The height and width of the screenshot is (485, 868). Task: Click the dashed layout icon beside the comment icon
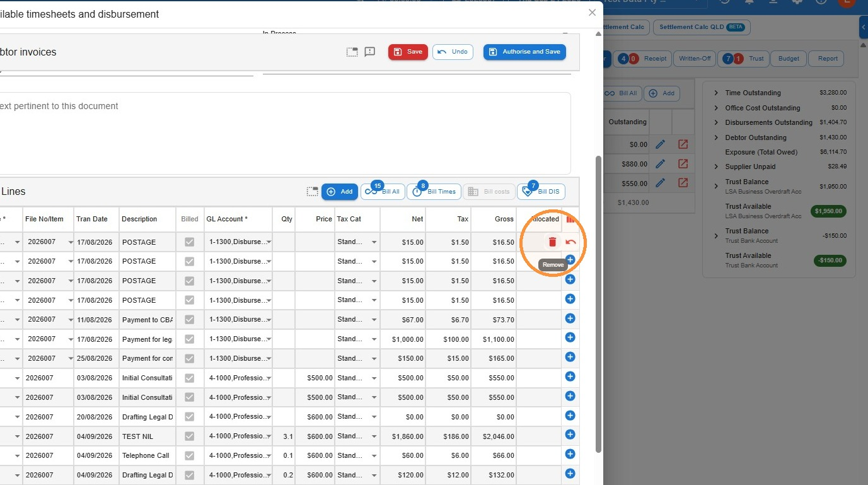click(352, 52)
